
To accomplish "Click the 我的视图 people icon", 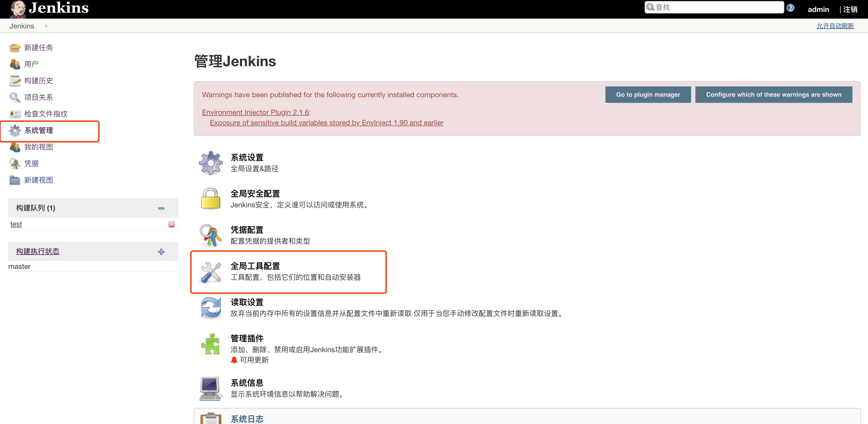I will [x=14, y=147].
